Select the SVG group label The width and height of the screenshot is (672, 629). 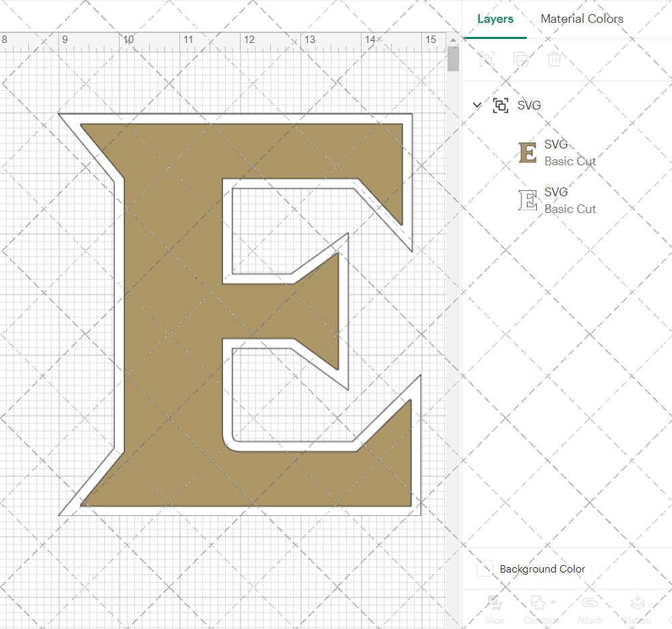[x=529, y=105]
